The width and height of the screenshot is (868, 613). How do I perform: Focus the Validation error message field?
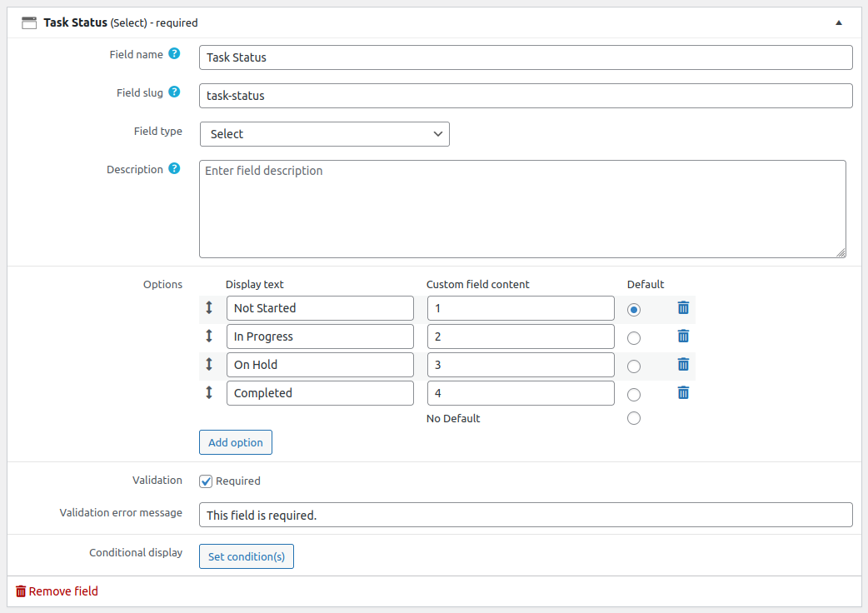(x=526, y=515)
